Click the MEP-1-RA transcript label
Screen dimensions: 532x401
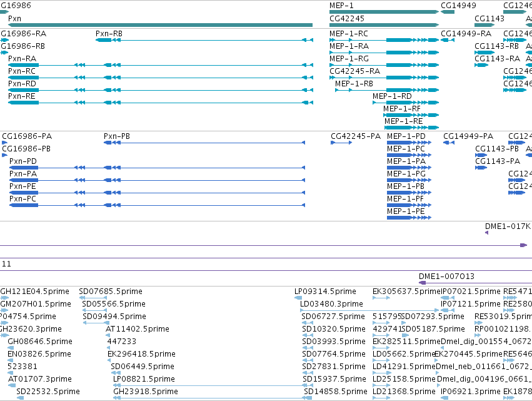[x=349, y=46]
